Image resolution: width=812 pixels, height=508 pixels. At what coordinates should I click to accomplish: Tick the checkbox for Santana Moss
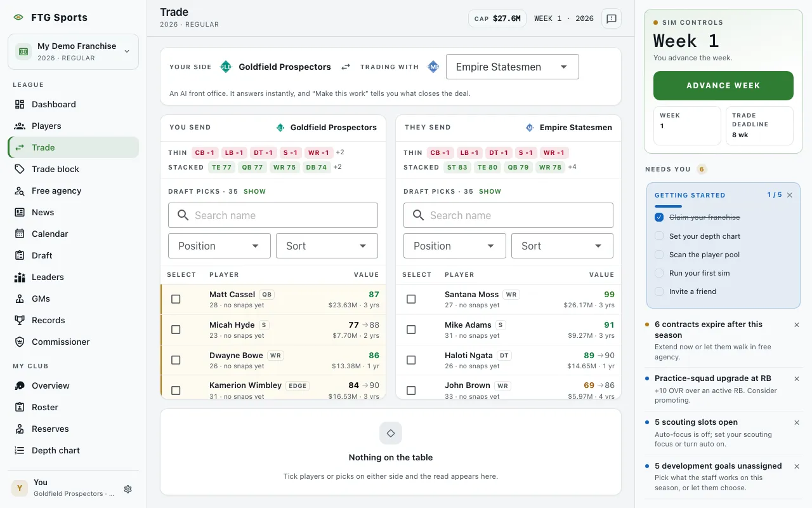411,299
